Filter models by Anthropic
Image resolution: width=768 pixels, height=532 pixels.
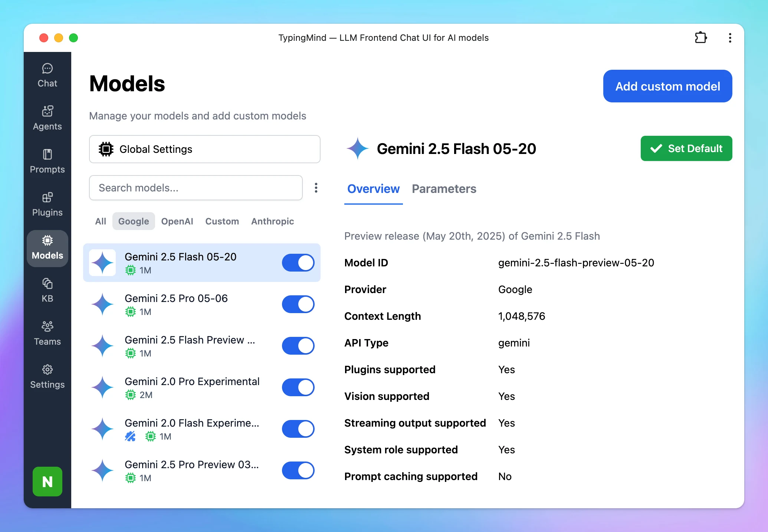273,221
